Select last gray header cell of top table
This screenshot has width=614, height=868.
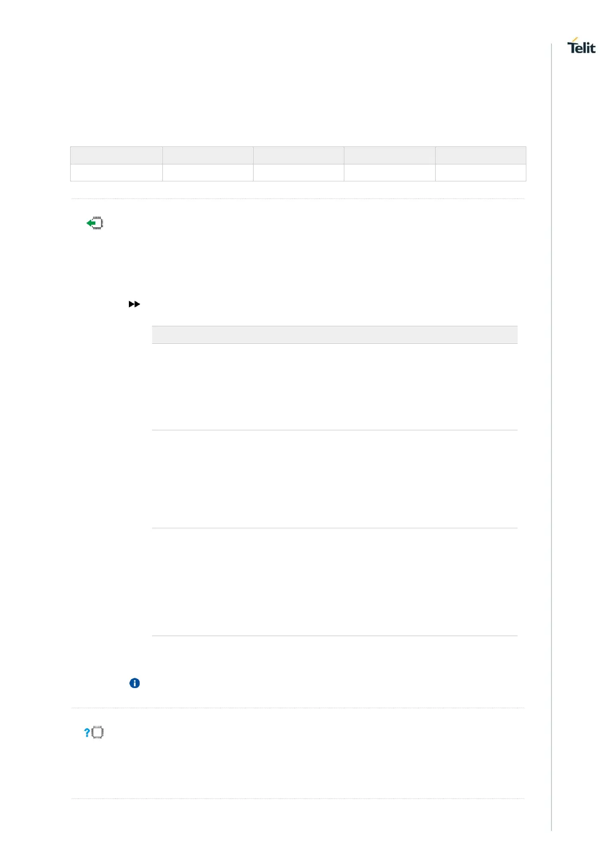480,155
